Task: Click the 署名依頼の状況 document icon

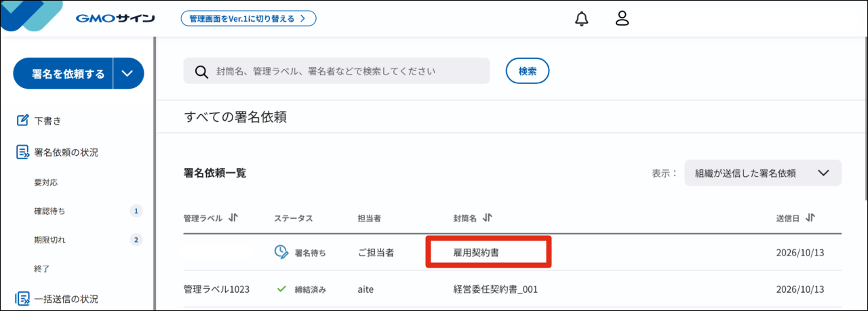Action: click(22, 152)
